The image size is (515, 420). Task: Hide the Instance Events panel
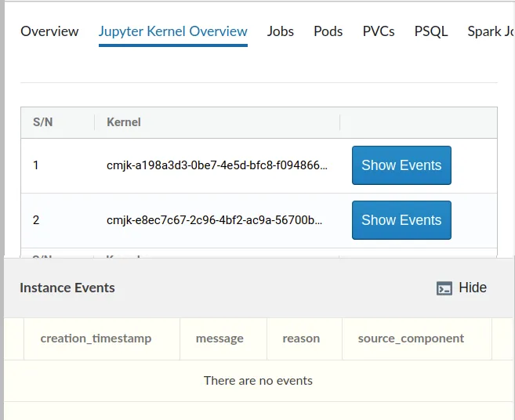tap(473, 288)
